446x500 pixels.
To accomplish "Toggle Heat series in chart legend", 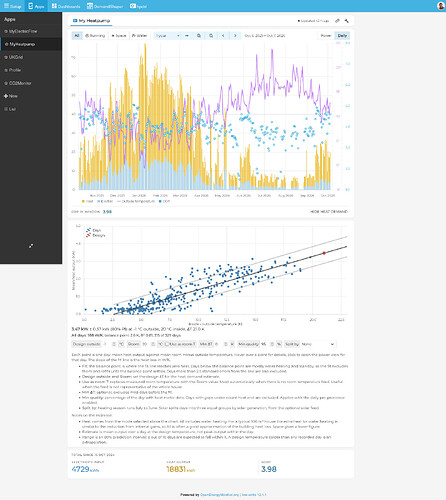I will pyautogui.click(x=88, y=201).
